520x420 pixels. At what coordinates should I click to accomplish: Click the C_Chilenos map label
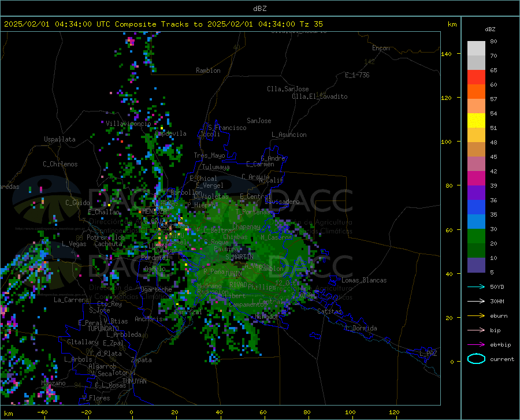tap(60, 164)
